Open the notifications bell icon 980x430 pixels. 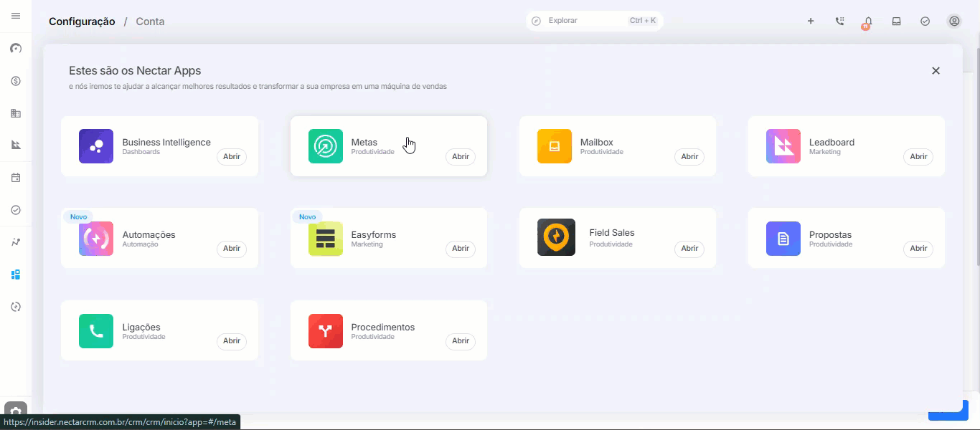[x=868, y=21]
